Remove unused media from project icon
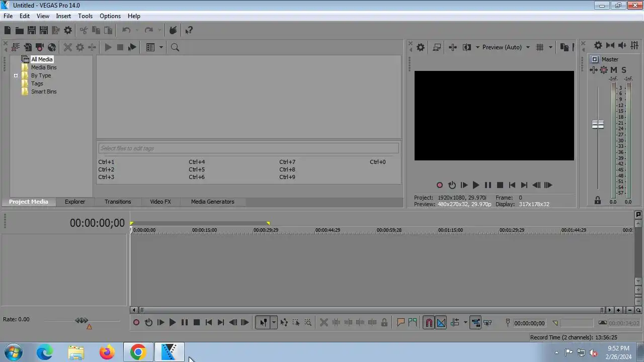 [x=16, y=47]
